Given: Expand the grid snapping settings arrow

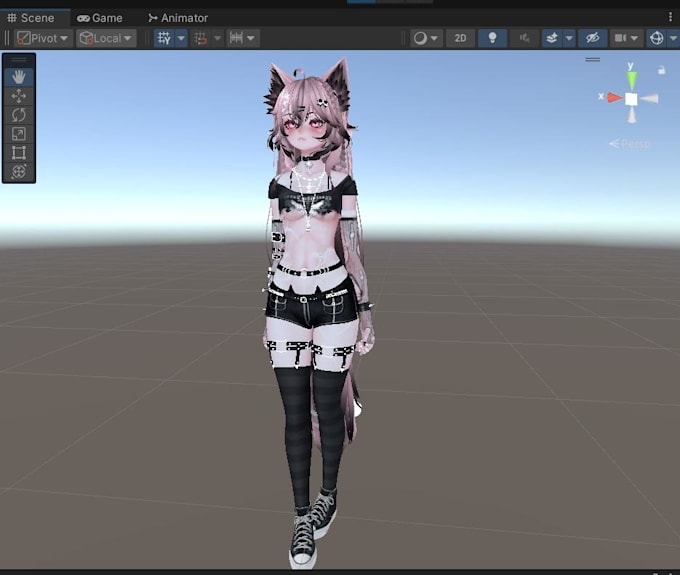Looking at the screenshot, I should 218,38.
